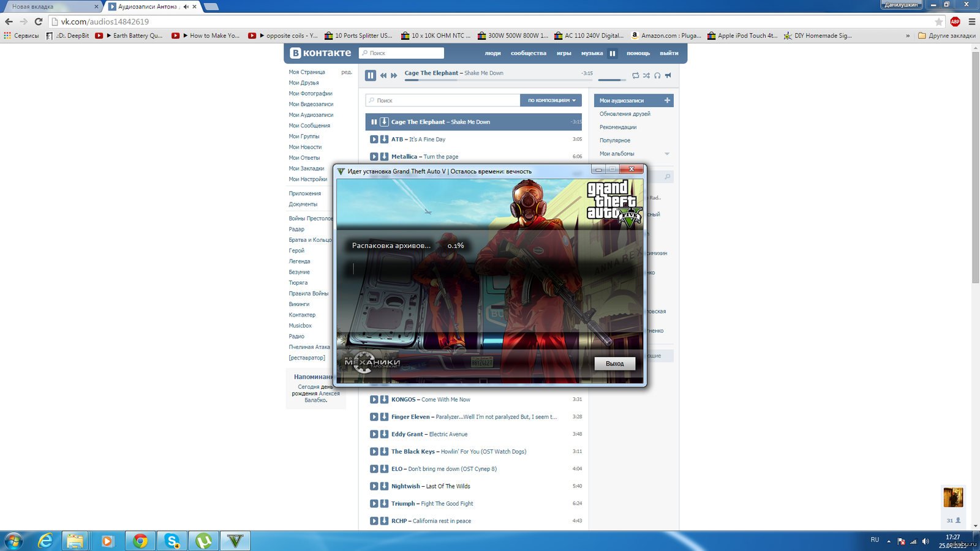Click 'ред.' next to Моя Страница
980x551 pixels.
(347, 72)
